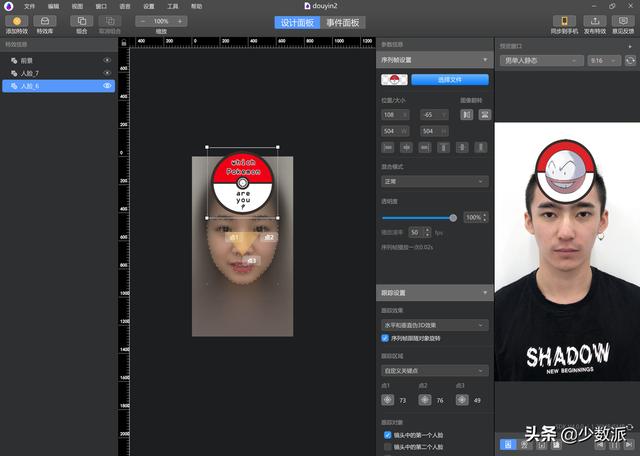Image resolution: width=640 pixels, height=456 pixels.
Task: Click the 发布特效 publish effect icon
Action: pyautogui.click(x=595, y=21)
